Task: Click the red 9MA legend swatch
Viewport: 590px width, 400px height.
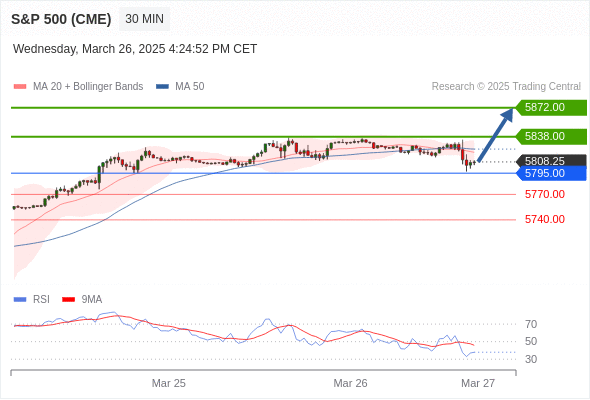Action: [x=68, y=300]
